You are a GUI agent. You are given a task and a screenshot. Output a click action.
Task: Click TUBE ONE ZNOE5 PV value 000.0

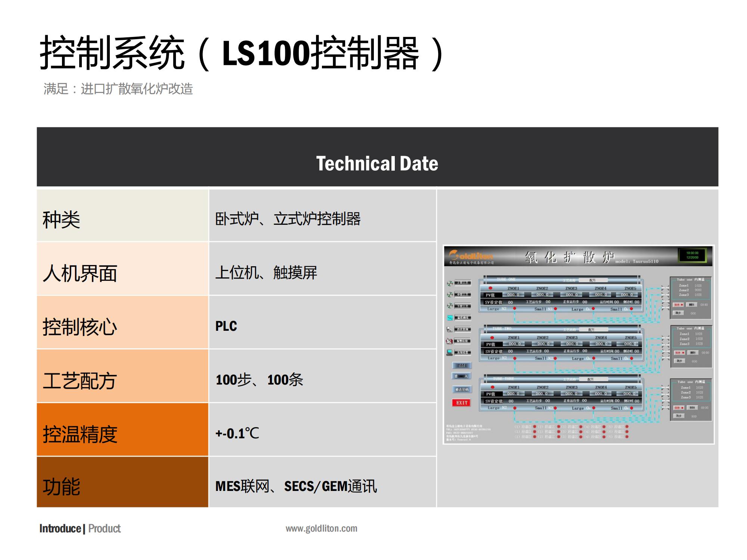click(627, 295)
